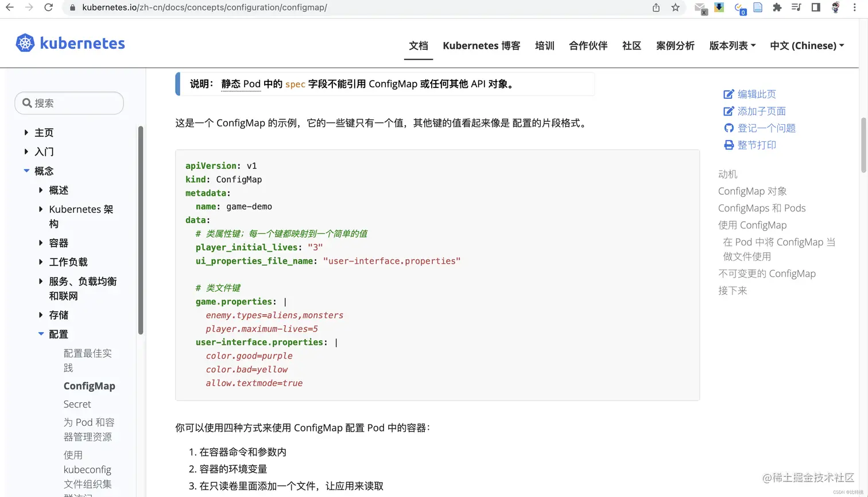Viewport: 868px width, 497px height.
Task: Open Secret in the sidebar
Action: coord(77,404)
